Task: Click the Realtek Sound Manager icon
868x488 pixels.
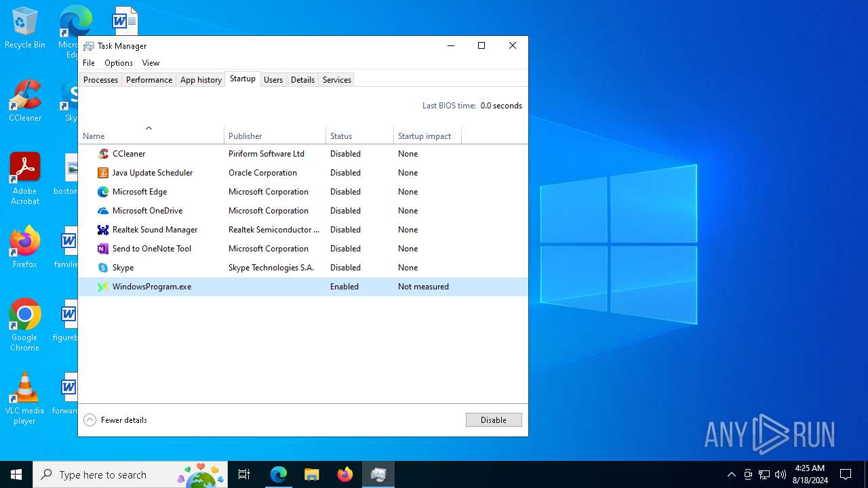Action: pos(103,230)
